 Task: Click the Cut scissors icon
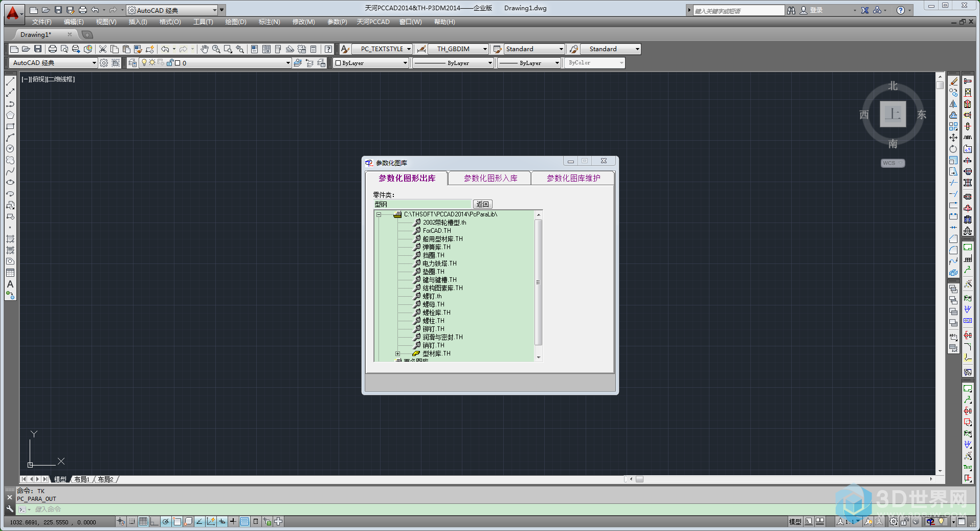[x=103, y=49]
